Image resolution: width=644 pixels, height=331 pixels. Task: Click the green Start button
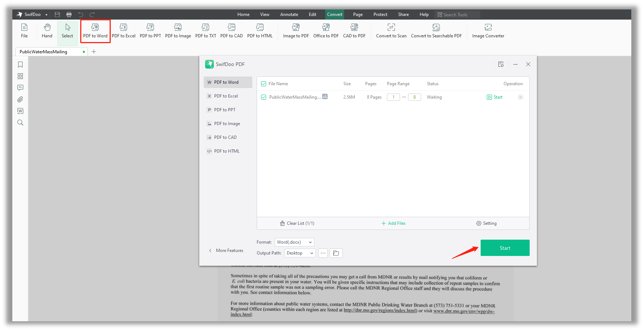(505, 248)
